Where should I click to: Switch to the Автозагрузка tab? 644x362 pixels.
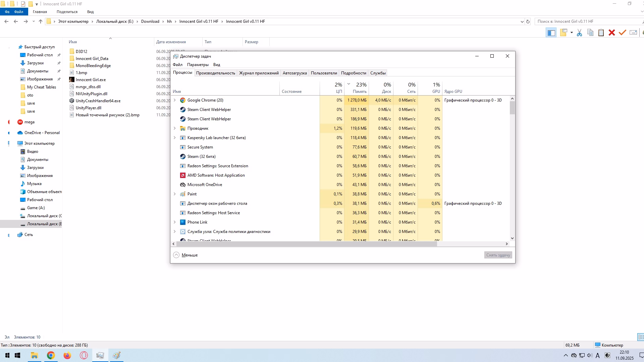294,73
